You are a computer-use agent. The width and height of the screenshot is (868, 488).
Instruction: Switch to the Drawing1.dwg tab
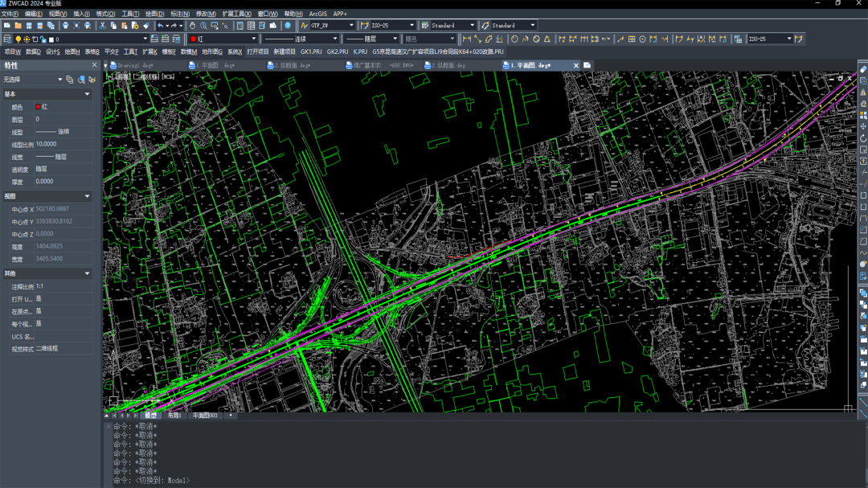(x=135, y=65)
